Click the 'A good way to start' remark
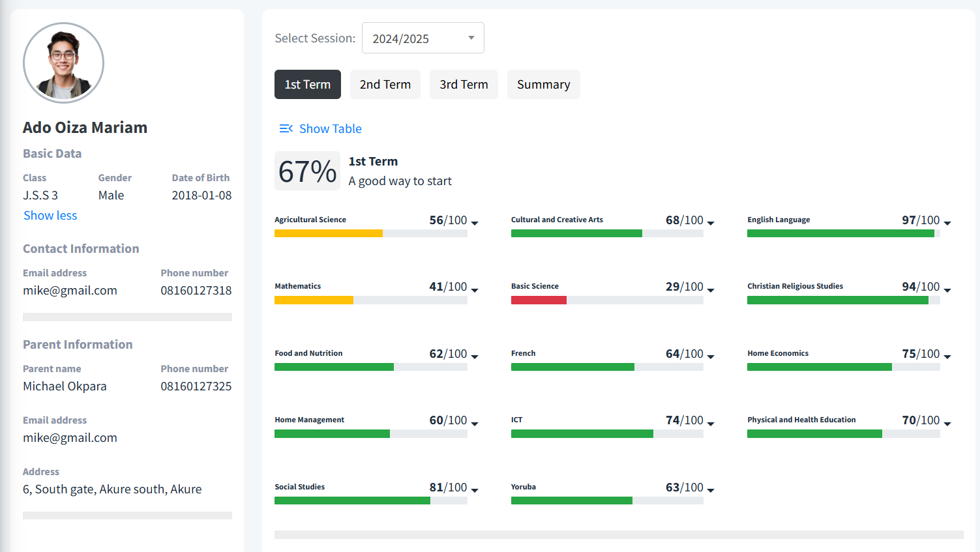The image size is (980, 552). click(400, 181)
